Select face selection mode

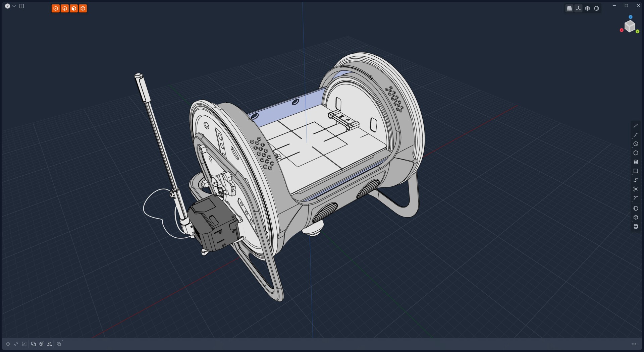pyautogui.click(x=74, y=8)
